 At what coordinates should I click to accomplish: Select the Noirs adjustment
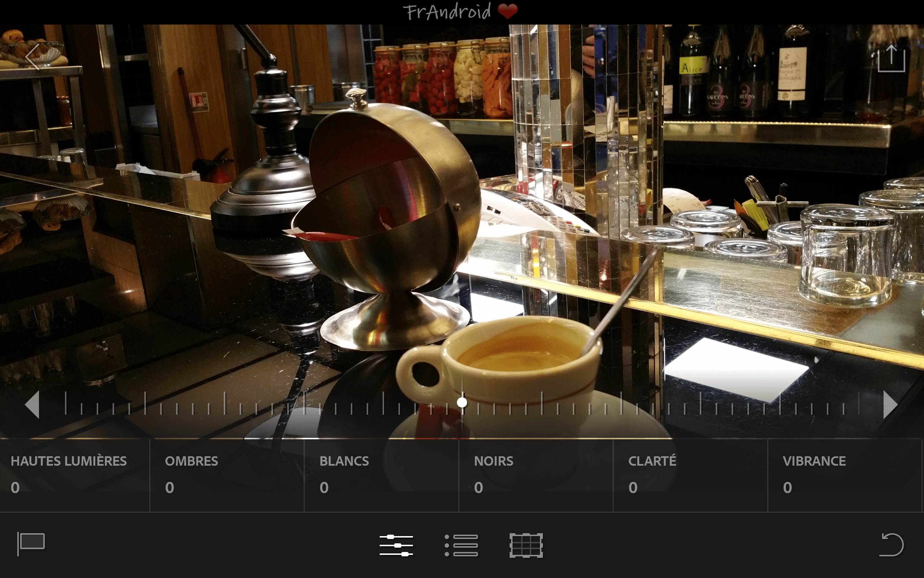[x=536, y=475]
